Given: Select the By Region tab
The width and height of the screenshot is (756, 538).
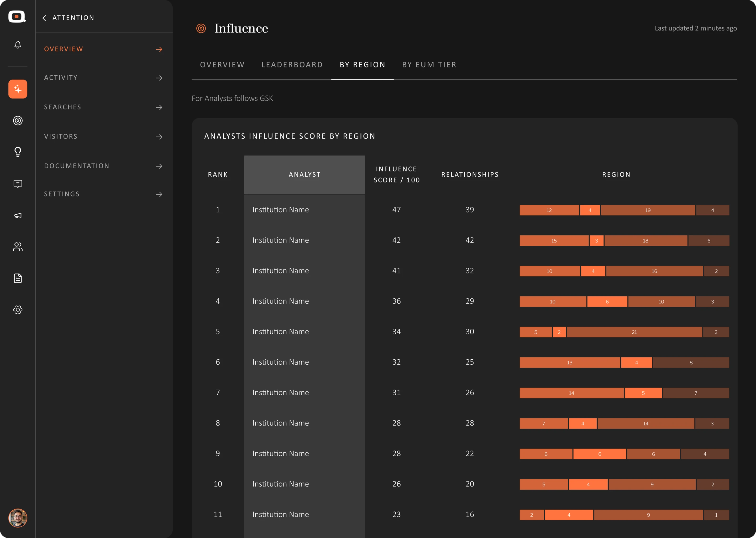Looking at the screenshot, I should pos(363,65).
